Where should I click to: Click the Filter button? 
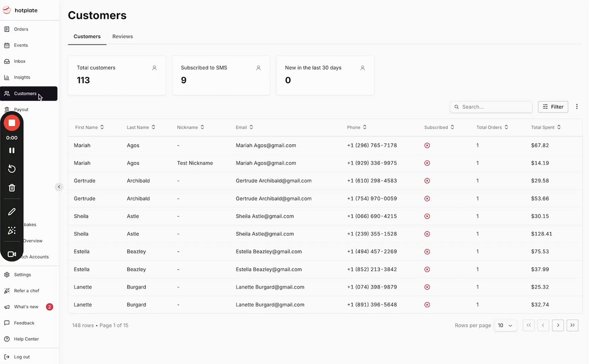click(x=553, y=107)
